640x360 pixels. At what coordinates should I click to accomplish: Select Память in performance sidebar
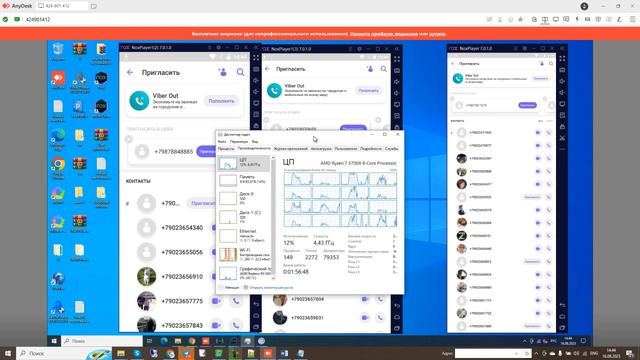[x=244, y=180]
